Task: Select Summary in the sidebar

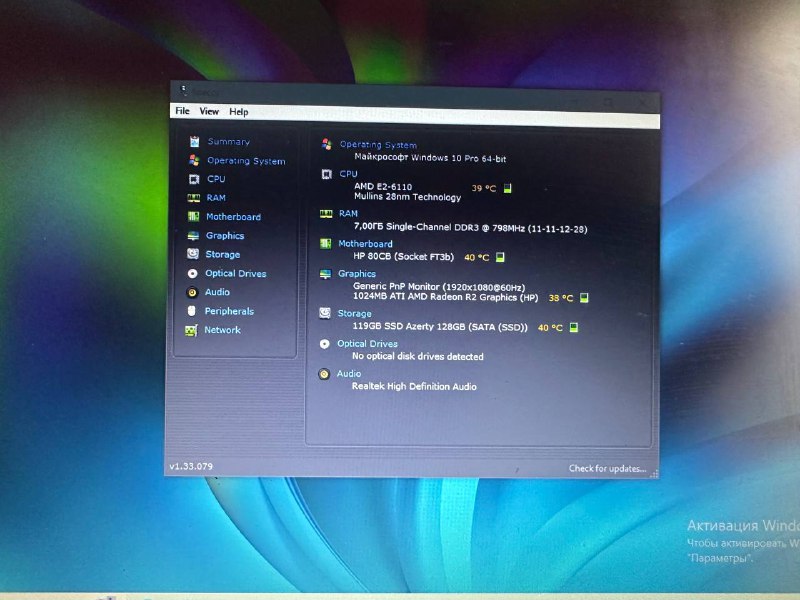Action: [229, 141]
